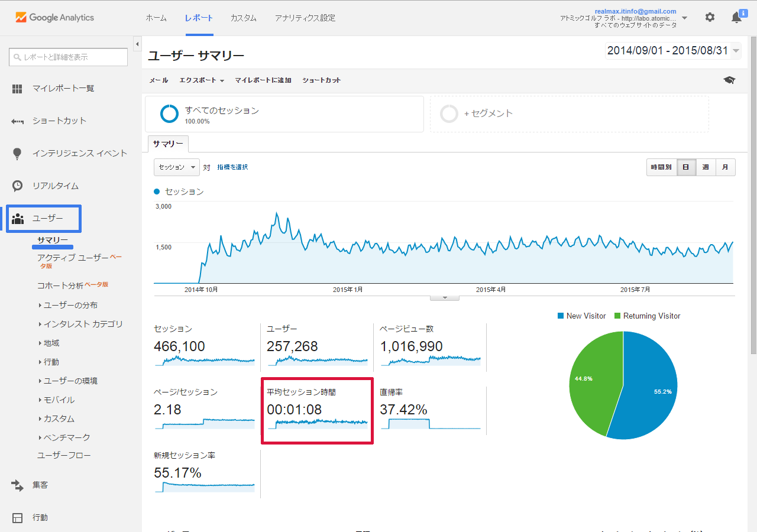Click the レポートと詳細を表示 search field
The image size is (757, 532).
[68, 57]
